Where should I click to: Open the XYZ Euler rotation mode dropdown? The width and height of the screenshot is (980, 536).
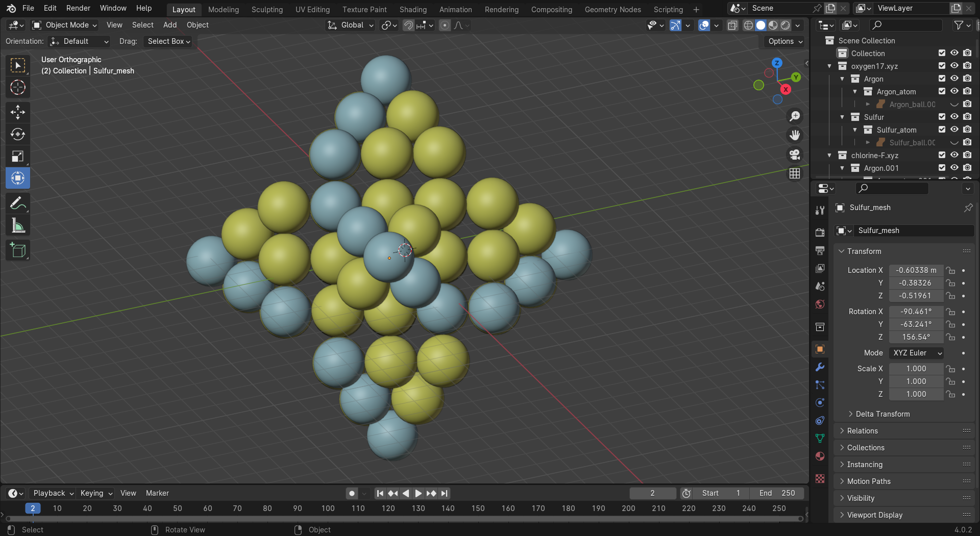(916, 353)
